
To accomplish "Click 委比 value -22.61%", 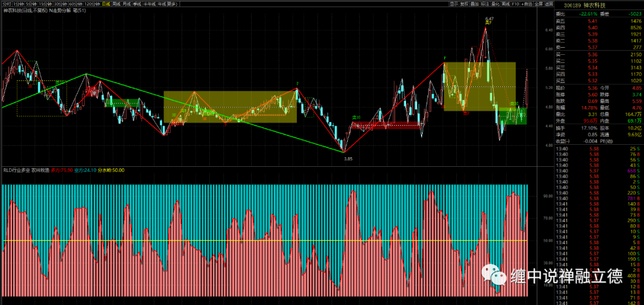I will click(589, 14).
